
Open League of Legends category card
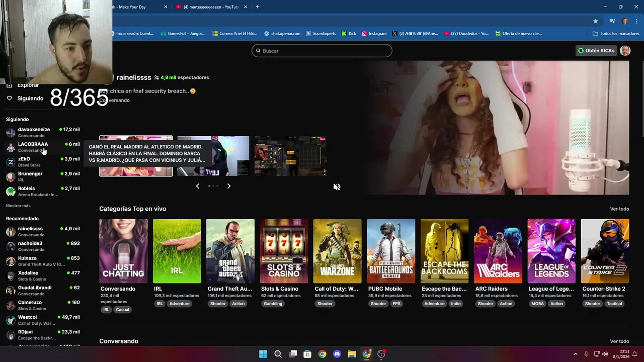point(551,251)
